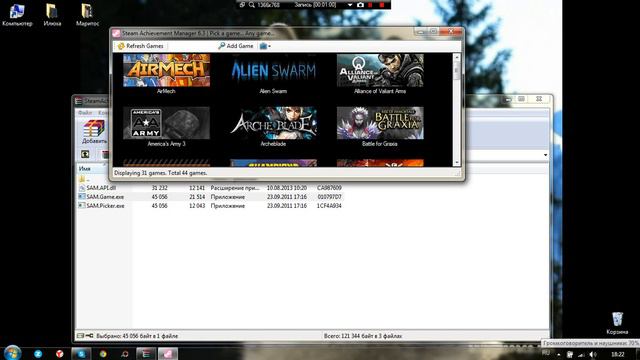Click the system tray network icon
640x360 pixels.
click(581, 354)
